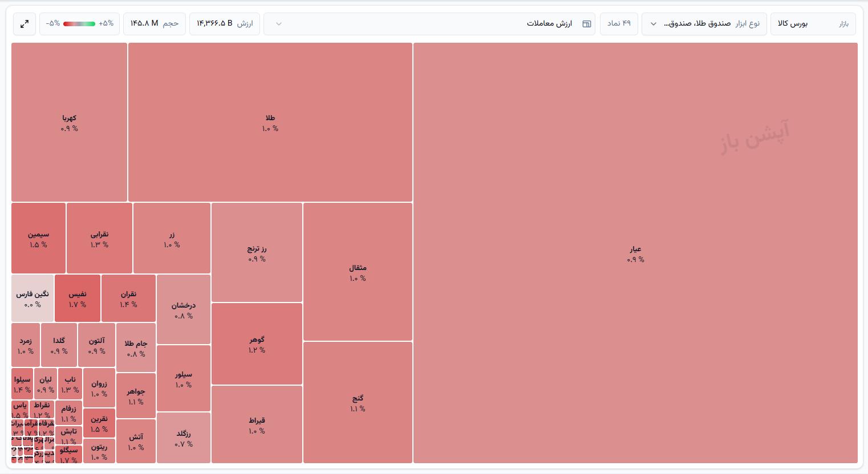868x474 pixels.
Task: Select the جام طلا tile
Action: tap(136, 348)
